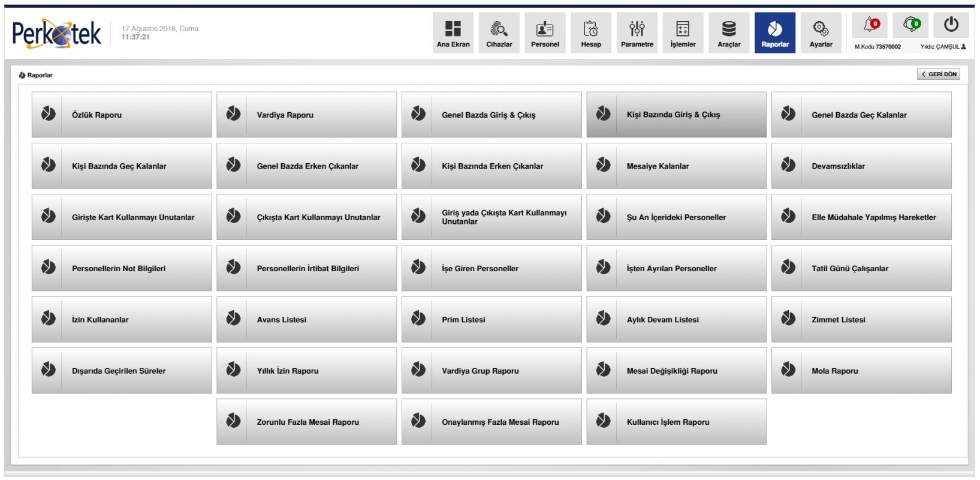Open the İzin Kullananlar report
Image resolution: width=980 pixels, height=480 pixels.
pyautogui.click(x=122, y=320)
